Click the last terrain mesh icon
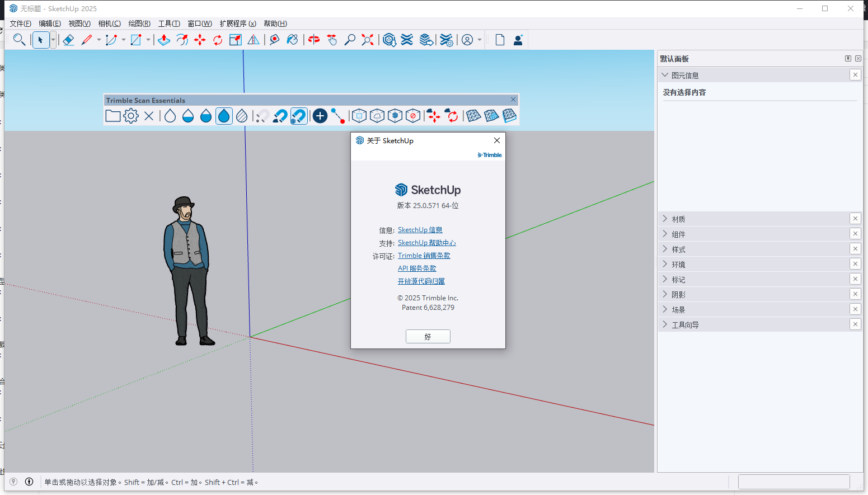This screenshot has height=495, width=868. 509,116
